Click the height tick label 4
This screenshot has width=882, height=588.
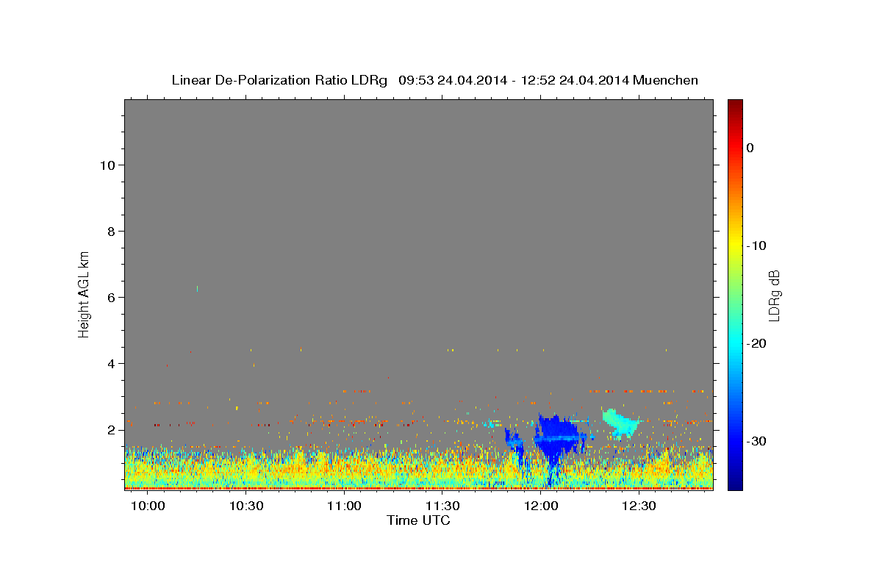point(112,364)
